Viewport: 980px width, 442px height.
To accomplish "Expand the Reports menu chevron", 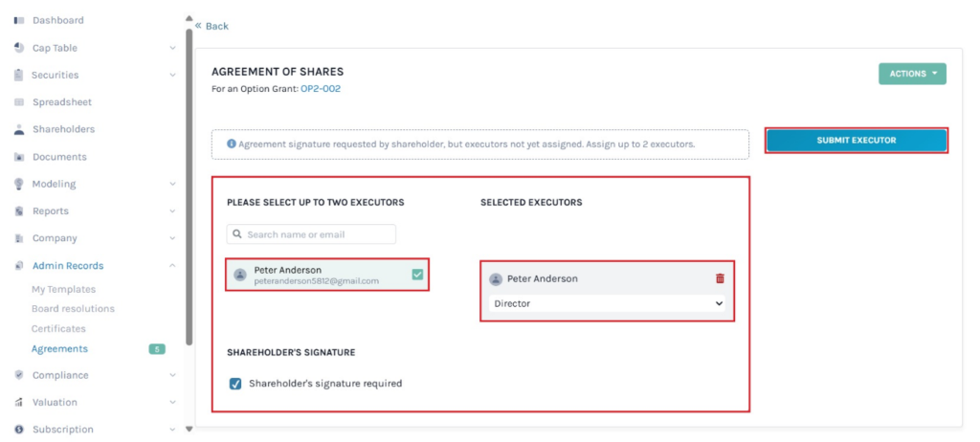I will [x=172, y=211].
